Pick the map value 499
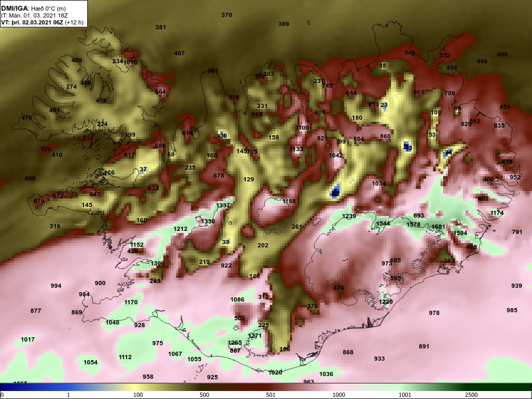The image size is (532, 399). 30,178
